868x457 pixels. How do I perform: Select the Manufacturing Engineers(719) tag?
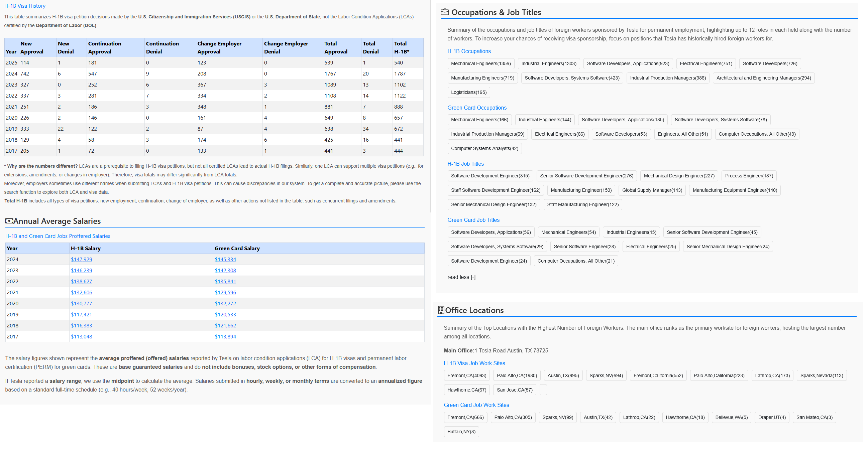(x=482, y=78)
